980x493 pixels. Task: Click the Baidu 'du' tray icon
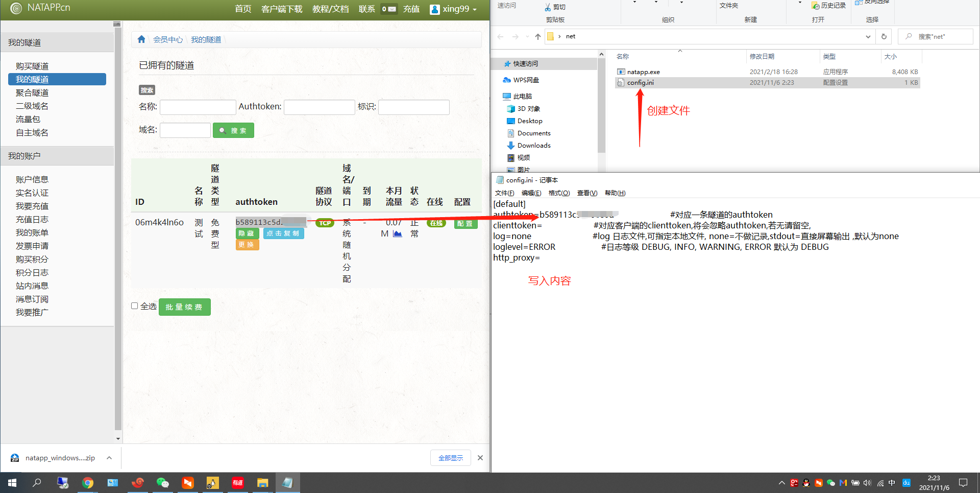point(906,483)
